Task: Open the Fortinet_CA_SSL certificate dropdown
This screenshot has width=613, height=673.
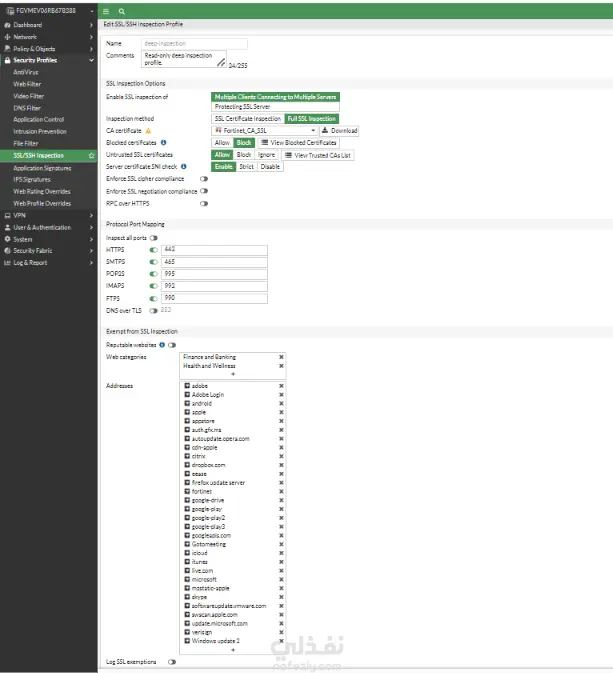Action: pos(264,130)
